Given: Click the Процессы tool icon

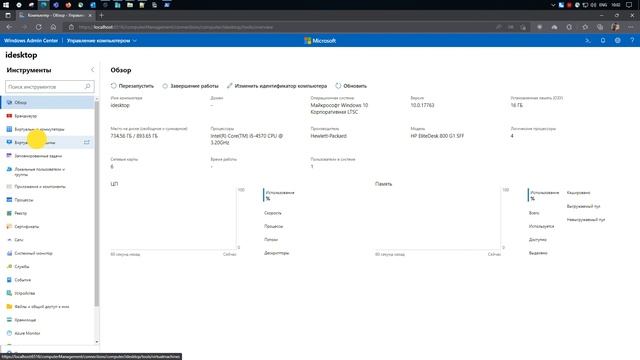Looking at the screenshot, I should (x=9, y=200).
